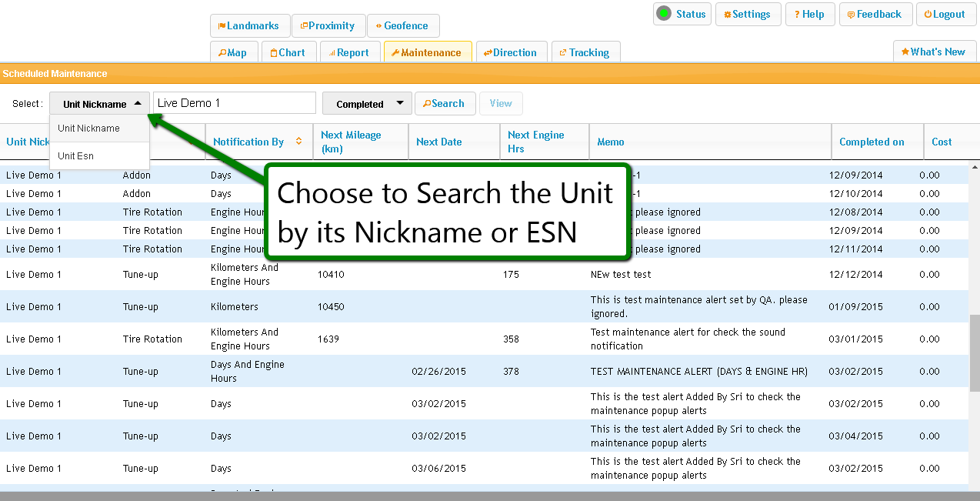980x501 pixels.
Task: Open the What's New star button
Action: [933, 52]
